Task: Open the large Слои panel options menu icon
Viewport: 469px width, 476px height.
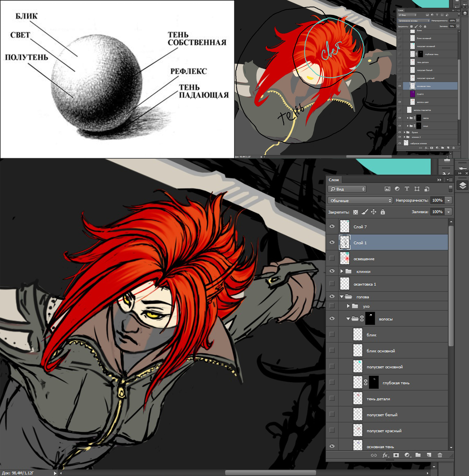Action: pyautogui.click(x=450, y=180)
